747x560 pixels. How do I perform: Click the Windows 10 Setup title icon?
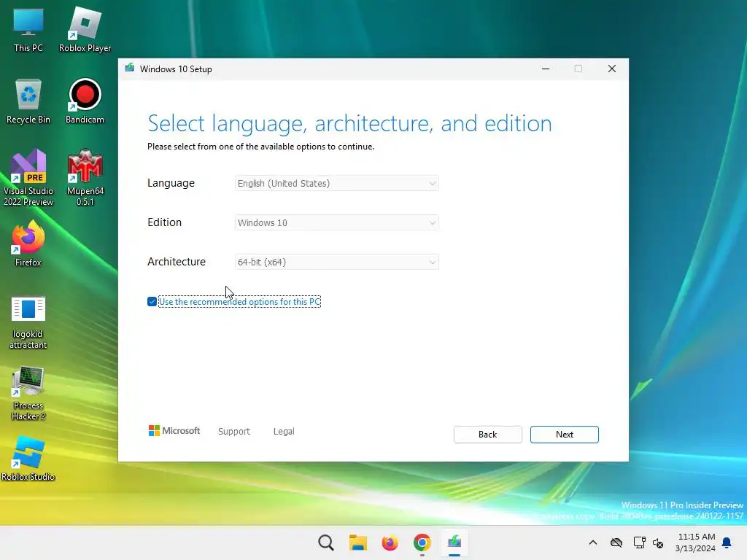point(130,68)
